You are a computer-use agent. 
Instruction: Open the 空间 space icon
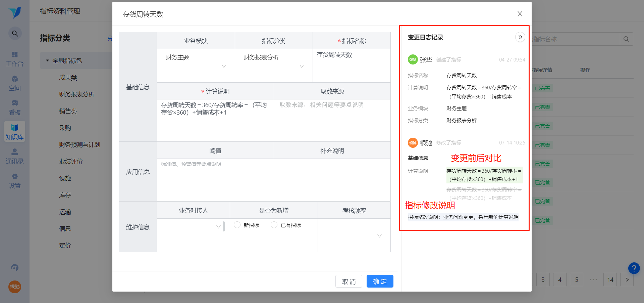click(x=15, y=83)
